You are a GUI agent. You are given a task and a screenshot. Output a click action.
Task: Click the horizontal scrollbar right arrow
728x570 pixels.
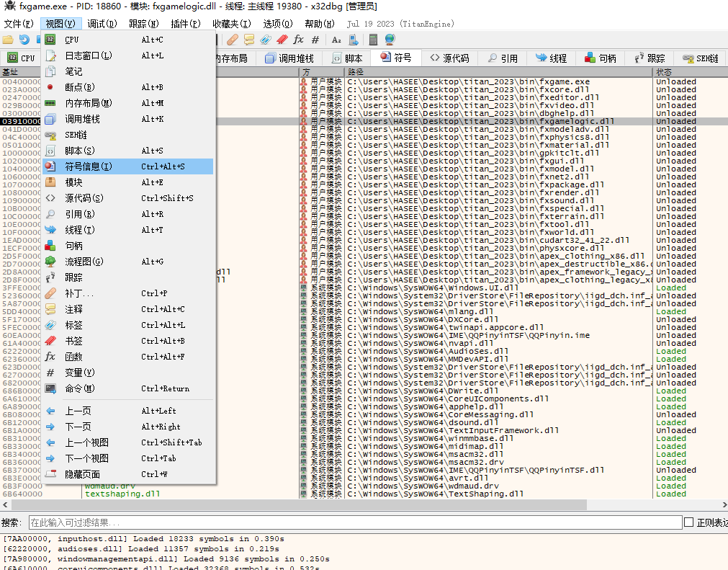point(724,504)
